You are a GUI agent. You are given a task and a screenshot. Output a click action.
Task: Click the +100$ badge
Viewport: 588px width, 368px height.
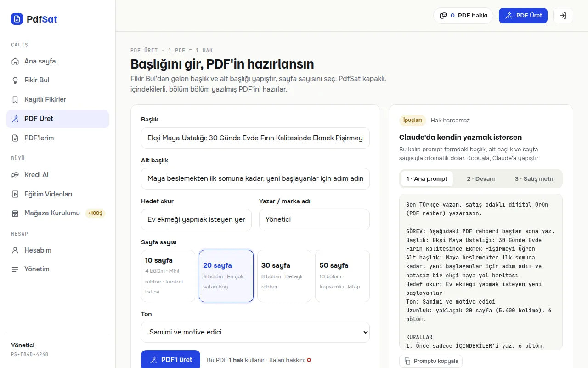tap(96, 213)
